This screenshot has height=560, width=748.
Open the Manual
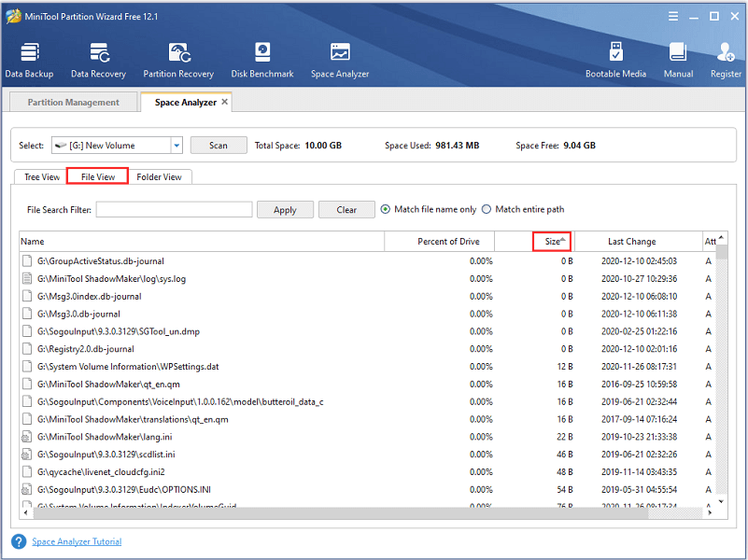click(x=678, y=60)
